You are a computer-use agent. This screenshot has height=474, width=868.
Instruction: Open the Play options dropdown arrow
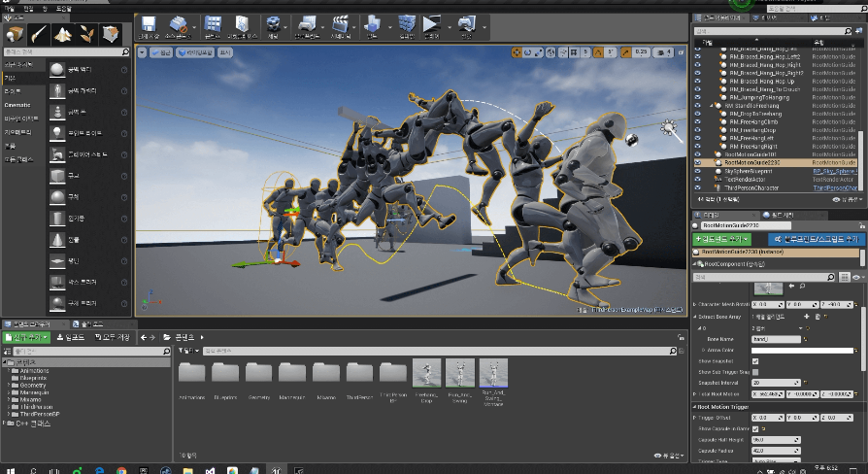pos(450,25)
